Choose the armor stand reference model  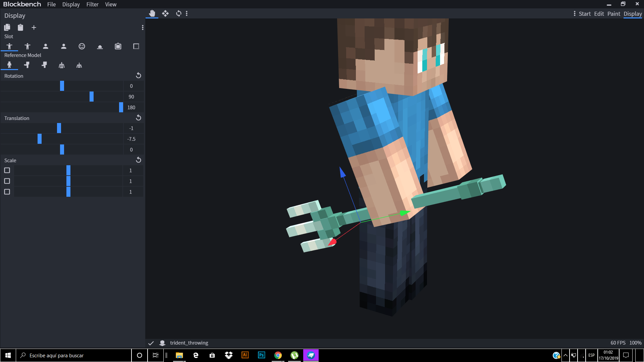[x=61, y=65]
